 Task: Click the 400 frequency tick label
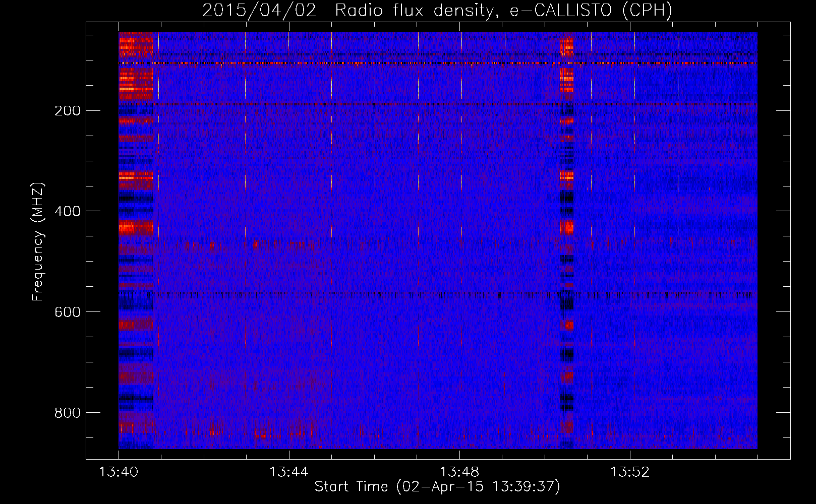point(68,211)
